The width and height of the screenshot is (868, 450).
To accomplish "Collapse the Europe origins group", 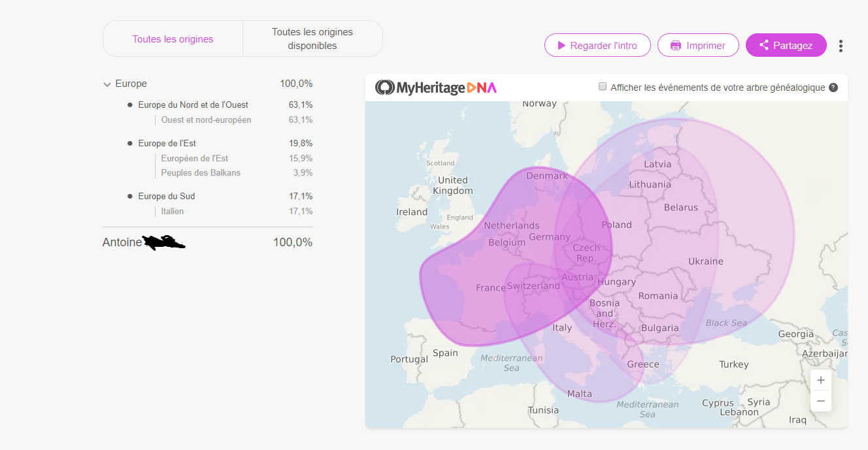I will coord(107,84).
